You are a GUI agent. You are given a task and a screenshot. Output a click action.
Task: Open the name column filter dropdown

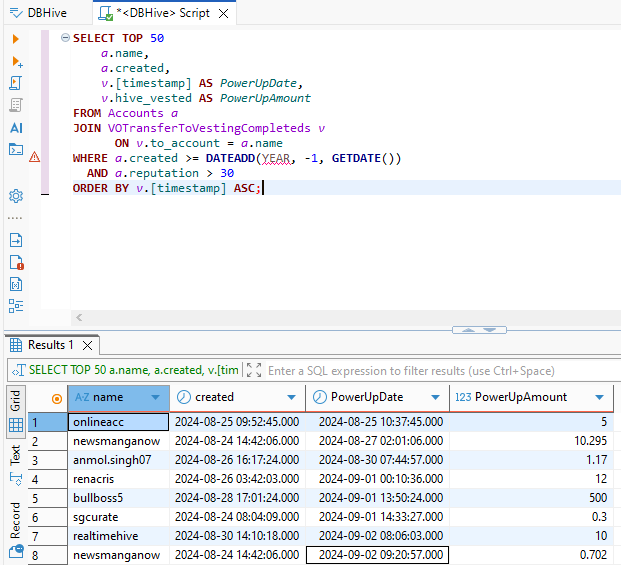156,397
